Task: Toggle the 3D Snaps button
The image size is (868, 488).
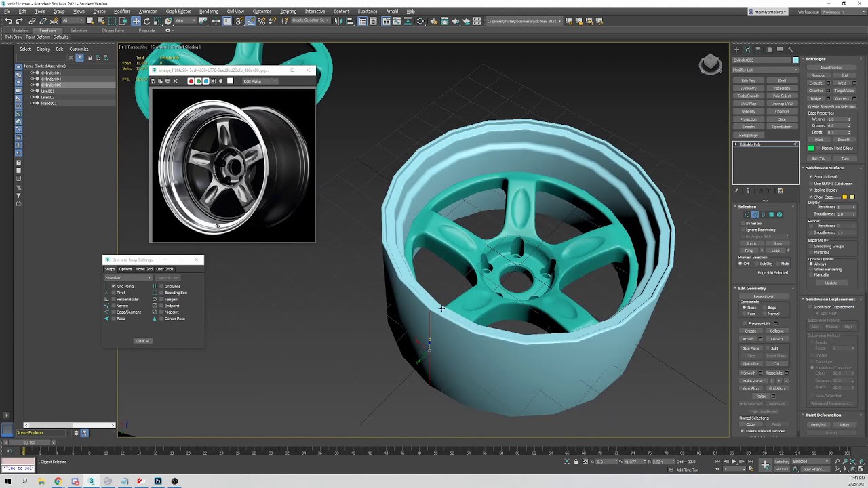Action: (x=239, y=21)
